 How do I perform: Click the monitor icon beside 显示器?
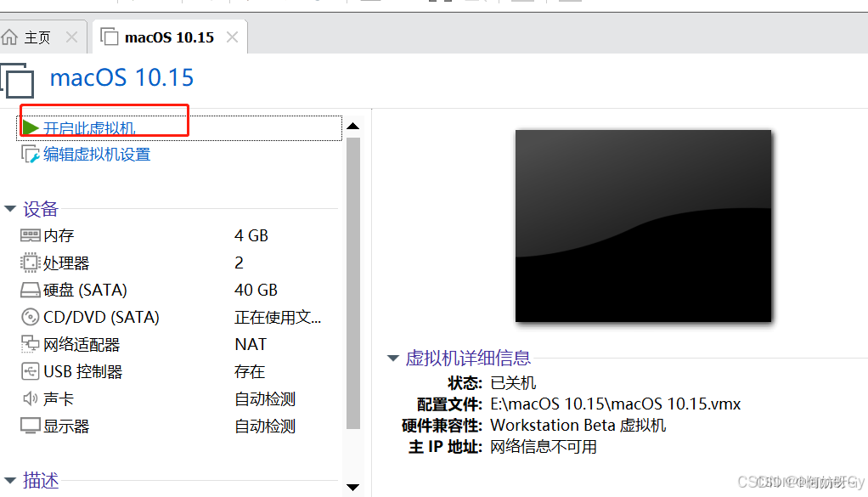tap(31, 426)
